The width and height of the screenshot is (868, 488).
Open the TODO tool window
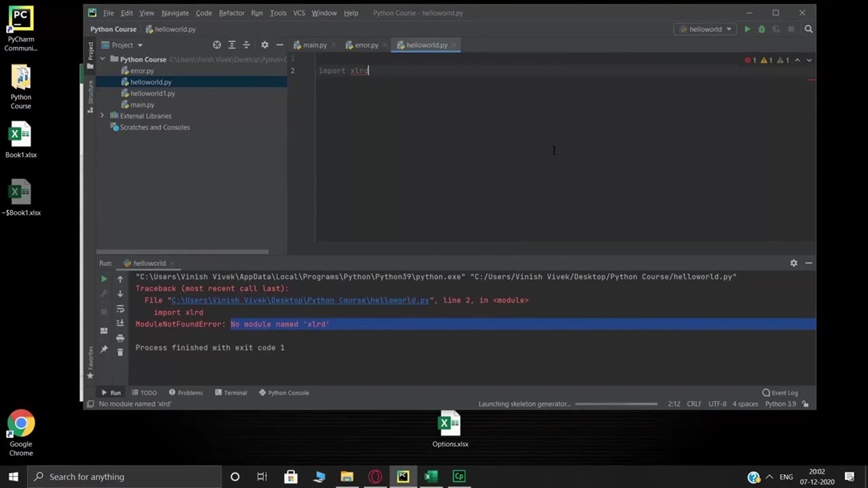tap(144, 392)
